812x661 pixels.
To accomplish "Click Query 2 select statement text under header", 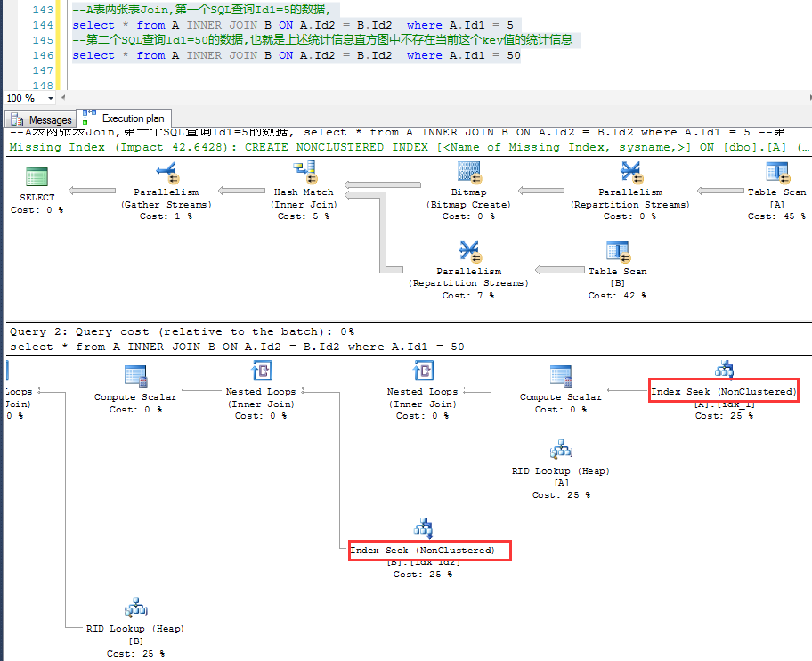I will [x=237, y=347].
